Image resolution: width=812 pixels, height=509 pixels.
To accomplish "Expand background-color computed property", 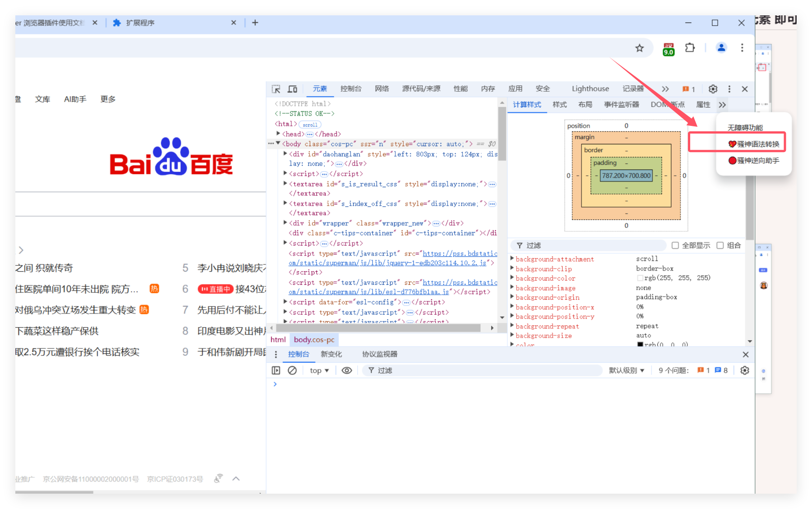I will [x=512, y=278].
